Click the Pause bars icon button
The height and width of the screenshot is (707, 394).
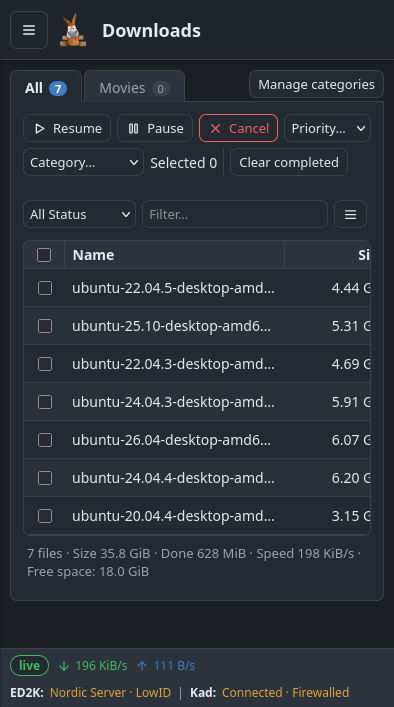pyautogui.click(x=155, y=129)
